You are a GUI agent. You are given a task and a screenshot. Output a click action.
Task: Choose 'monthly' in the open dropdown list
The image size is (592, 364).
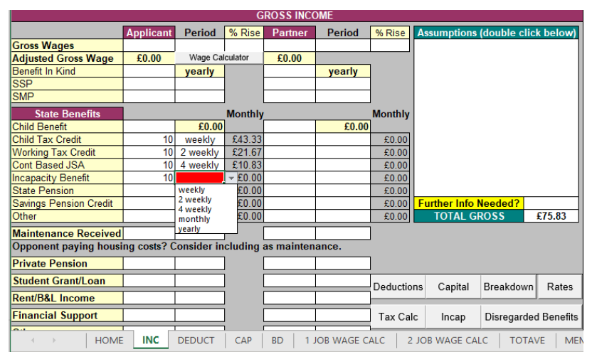[194, 220]
